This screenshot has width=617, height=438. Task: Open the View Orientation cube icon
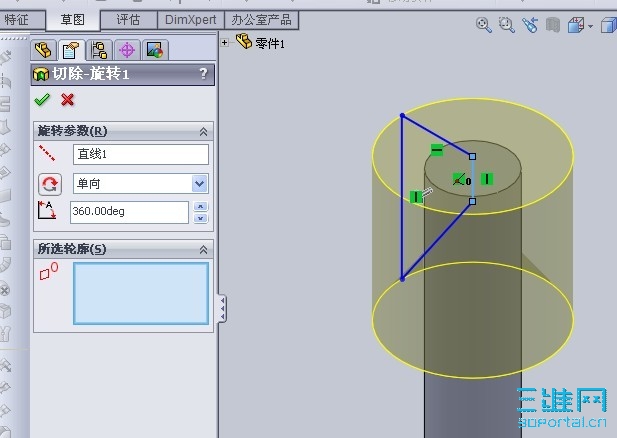tap(576, 26)
